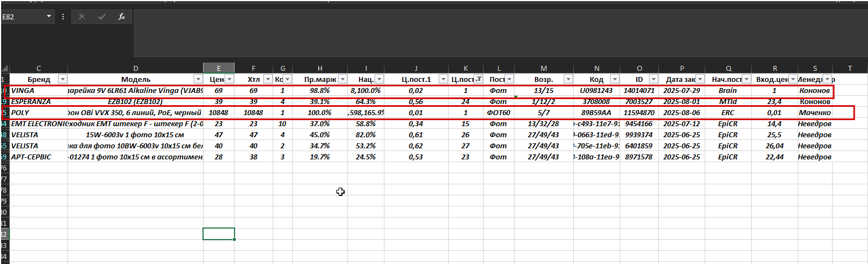Screen dimensions: 868x264
Task: Open the Нац. column filter dropdown
Action: 379,79
